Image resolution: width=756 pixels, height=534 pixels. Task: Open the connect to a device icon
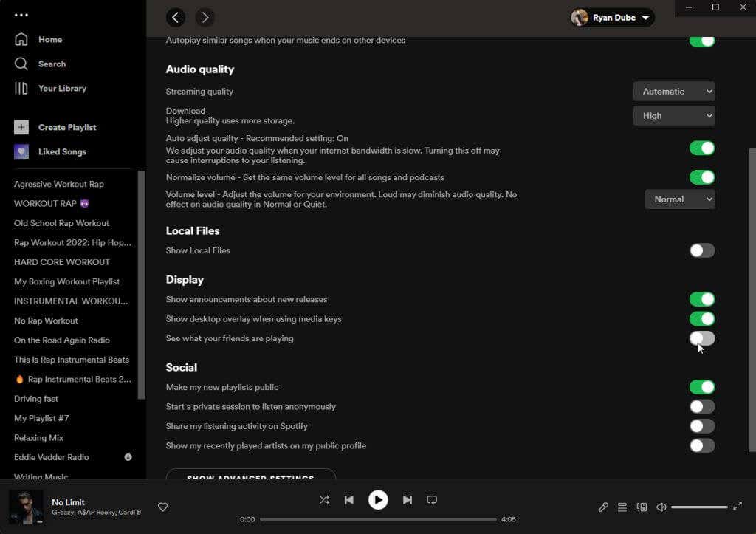coord(642,507)
